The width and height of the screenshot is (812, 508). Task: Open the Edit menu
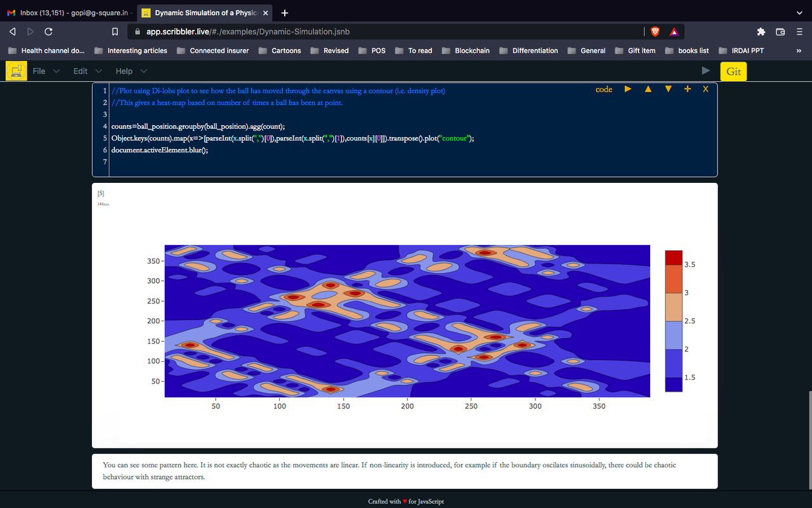point(88,71)
